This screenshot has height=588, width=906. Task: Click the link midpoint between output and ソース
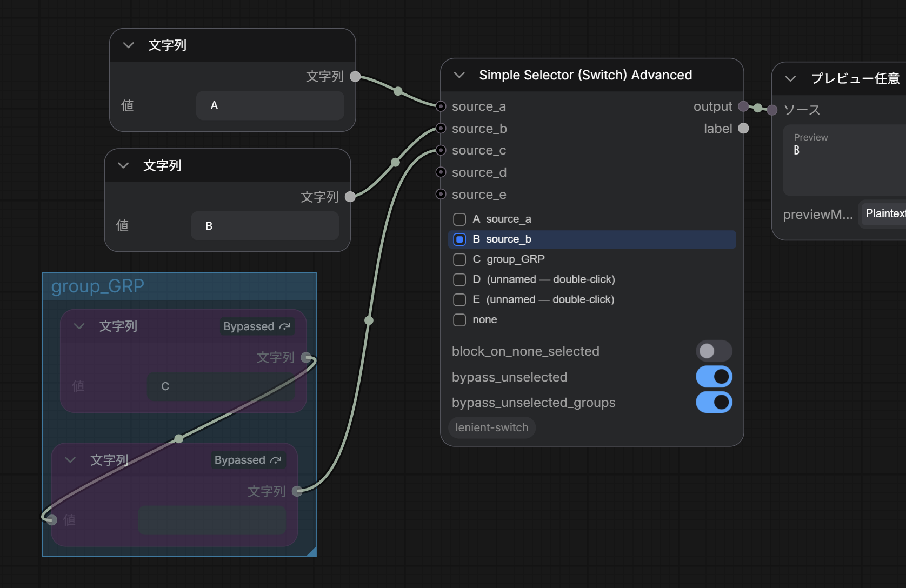tap(758, 108)
